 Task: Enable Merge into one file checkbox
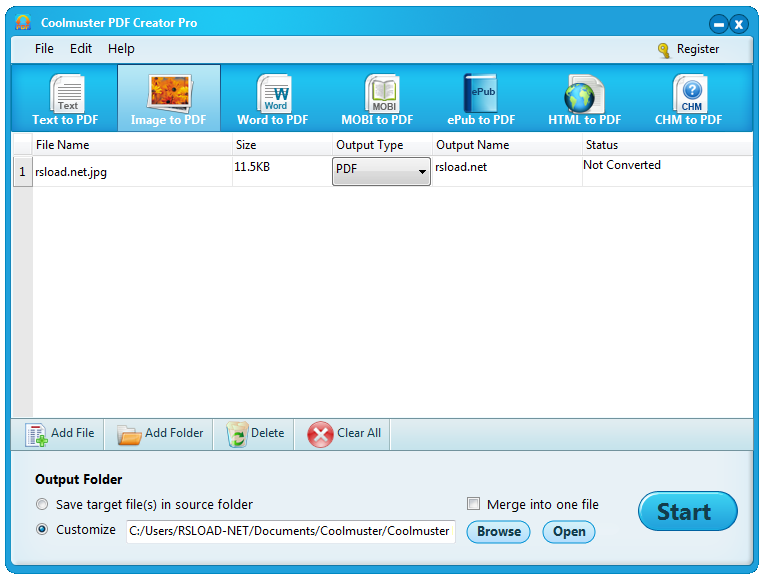pyautogui.click(x=473, y=504)
